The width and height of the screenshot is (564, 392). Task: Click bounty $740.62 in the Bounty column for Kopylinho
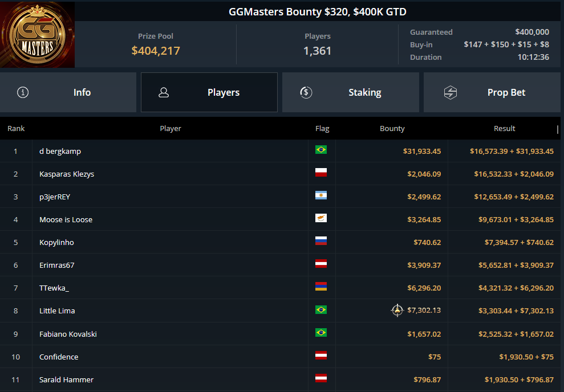pos(427,242)
